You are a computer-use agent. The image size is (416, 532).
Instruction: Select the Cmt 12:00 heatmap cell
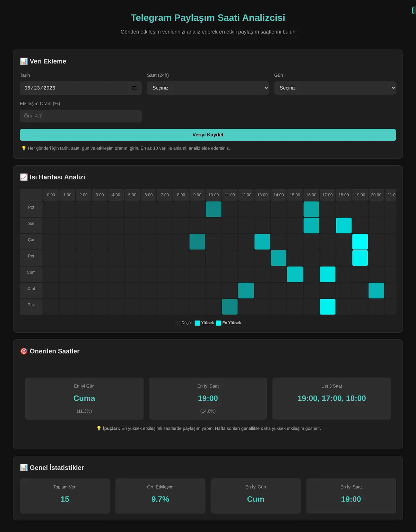pyautogui.click(x=246, y=291)
